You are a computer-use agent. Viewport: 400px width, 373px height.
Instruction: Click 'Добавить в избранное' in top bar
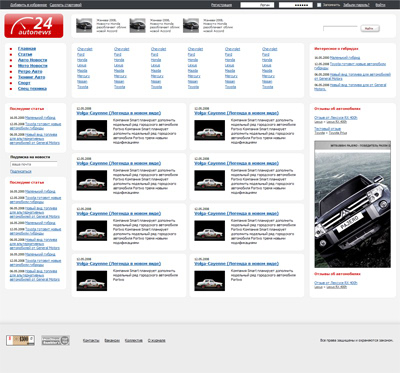pos(28,5)
